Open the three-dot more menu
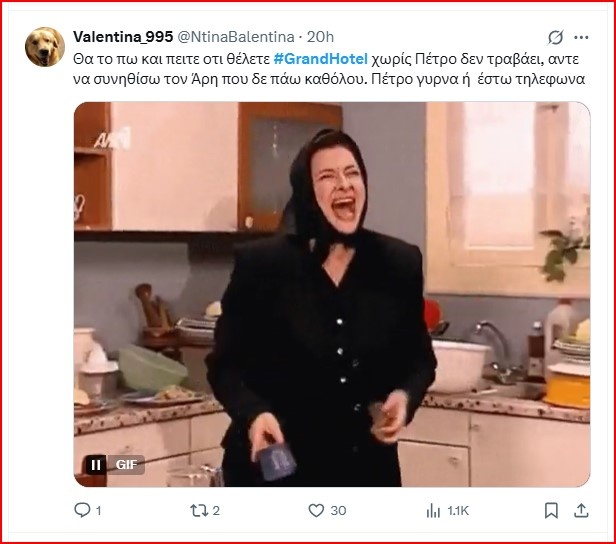Screen dimensions: 616x544 click(x=581, y=37)
